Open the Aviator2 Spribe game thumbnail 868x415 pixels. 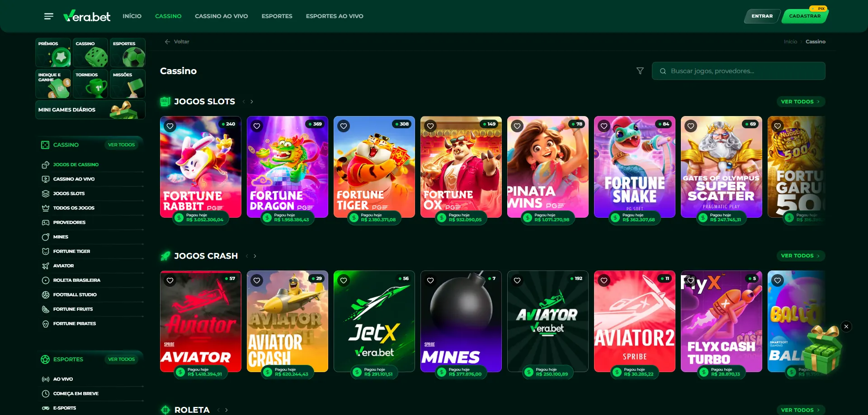[635, 322]
